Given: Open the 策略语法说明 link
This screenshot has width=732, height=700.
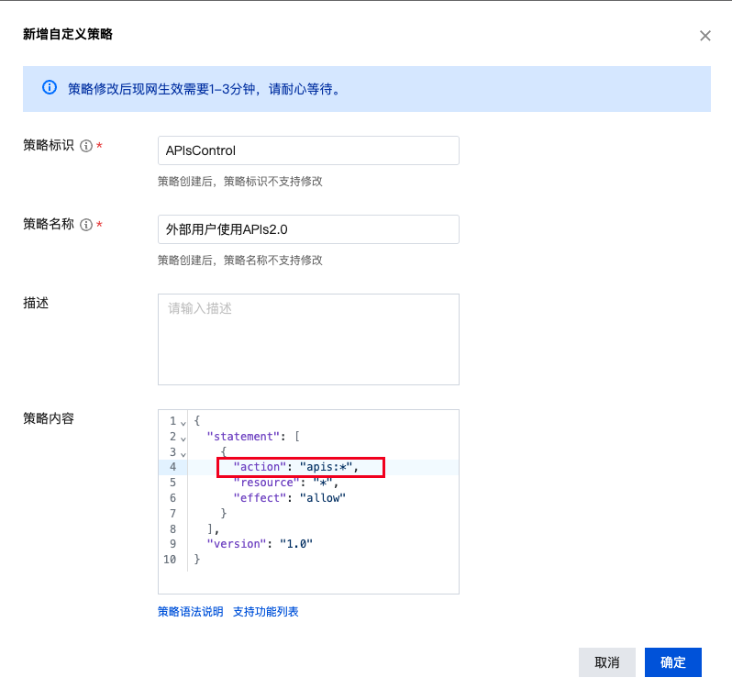Looking at the screenshot, I should [x=190, y=612].
